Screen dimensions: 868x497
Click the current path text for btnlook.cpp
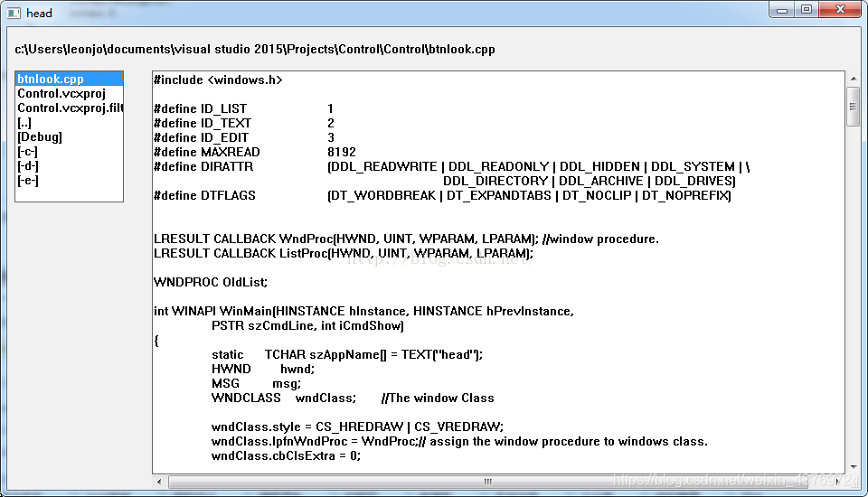[255, 50]
